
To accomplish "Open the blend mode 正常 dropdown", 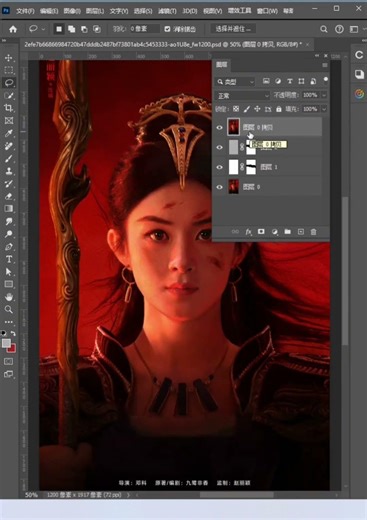I will 242,96.
